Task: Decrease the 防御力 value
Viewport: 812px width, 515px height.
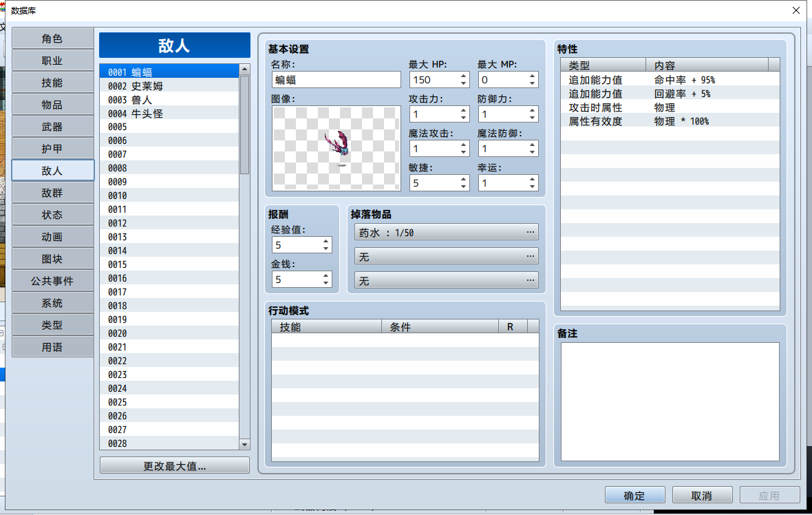Action: [x=533, y=118]
